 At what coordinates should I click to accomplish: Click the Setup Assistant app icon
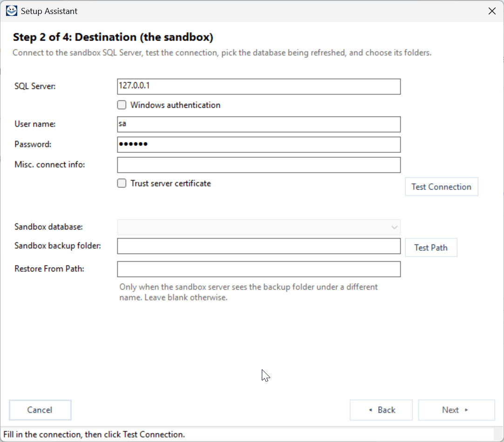12,11
